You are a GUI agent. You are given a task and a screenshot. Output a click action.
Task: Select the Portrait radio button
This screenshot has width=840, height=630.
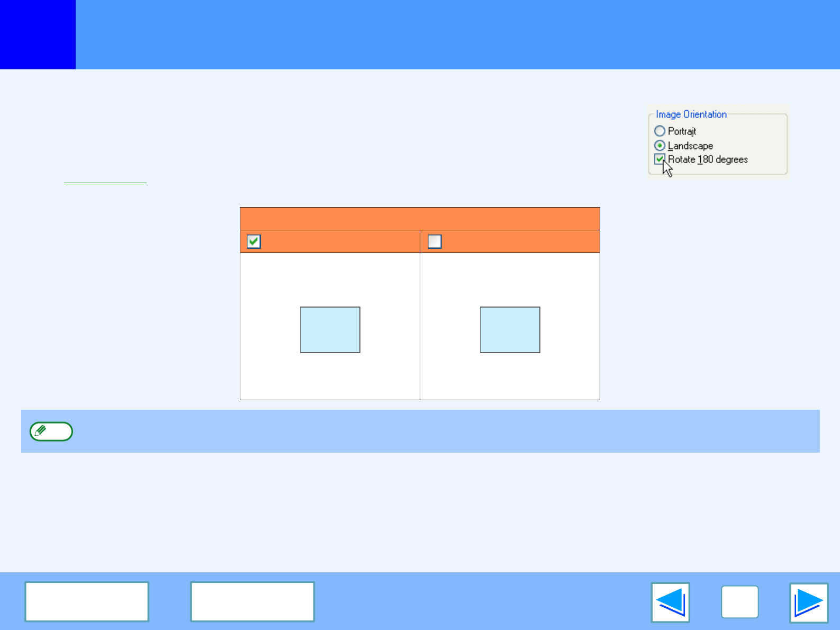tap(660, 131)
